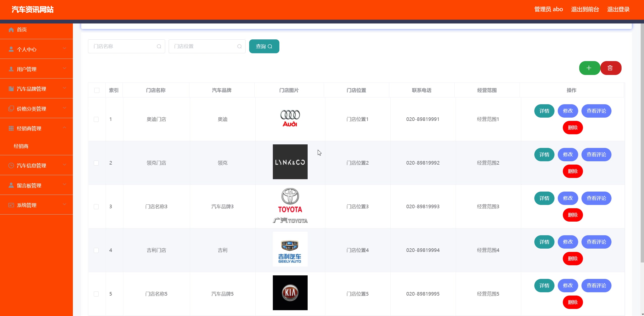
Task: View 详情 for 奥迪门店
Action: 544,111
